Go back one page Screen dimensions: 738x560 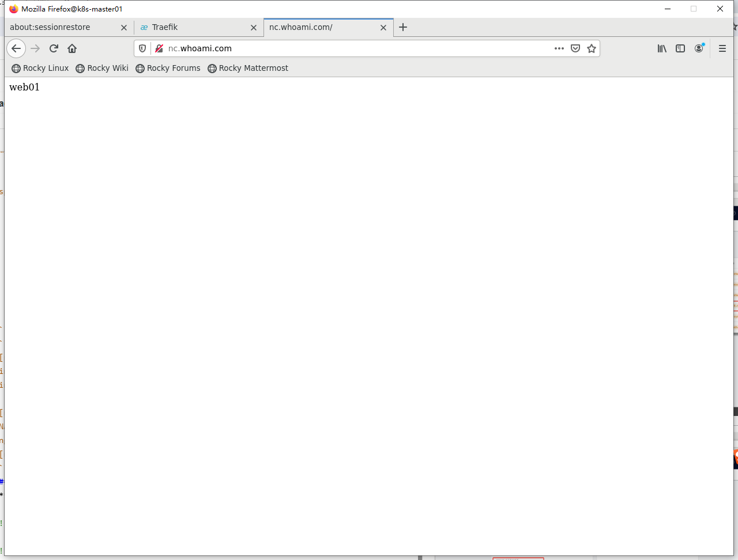click(16, 48)
